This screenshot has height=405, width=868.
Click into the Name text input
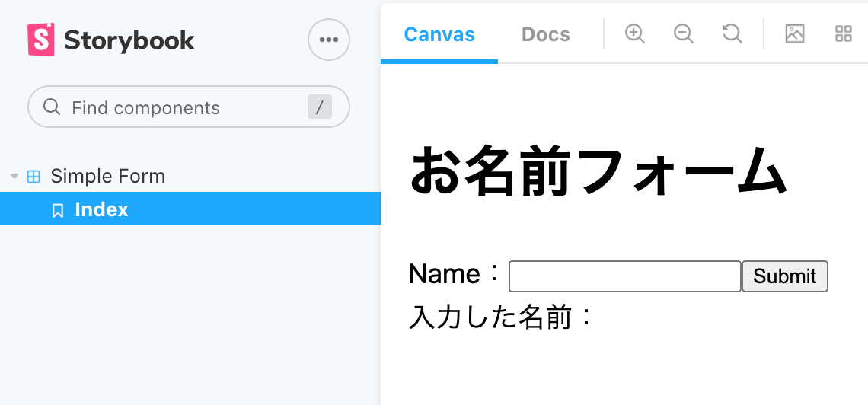click(x=625, y=276)
